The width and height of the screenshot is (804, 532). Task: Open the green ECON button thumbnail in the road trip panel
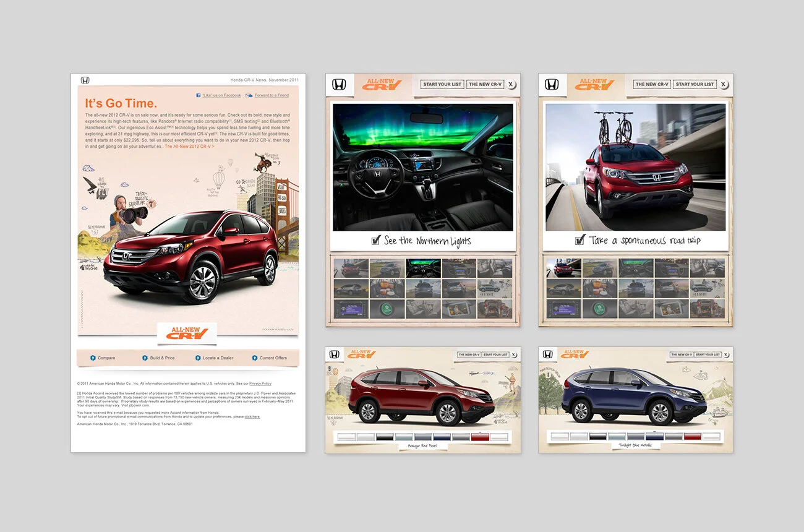point(600,309)
